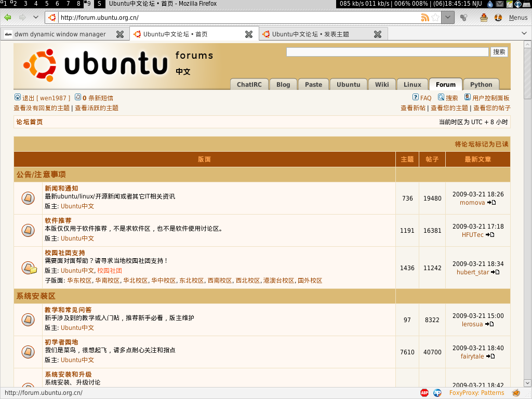Open the 新闻和通知 forum
532x399 pixels.
pos(61,188)
